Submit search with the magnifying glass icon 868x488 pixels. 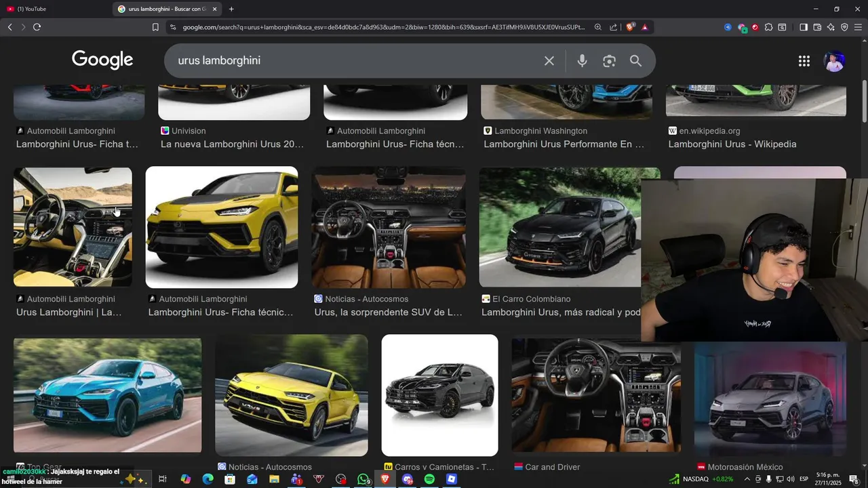[x=635, y=61]
